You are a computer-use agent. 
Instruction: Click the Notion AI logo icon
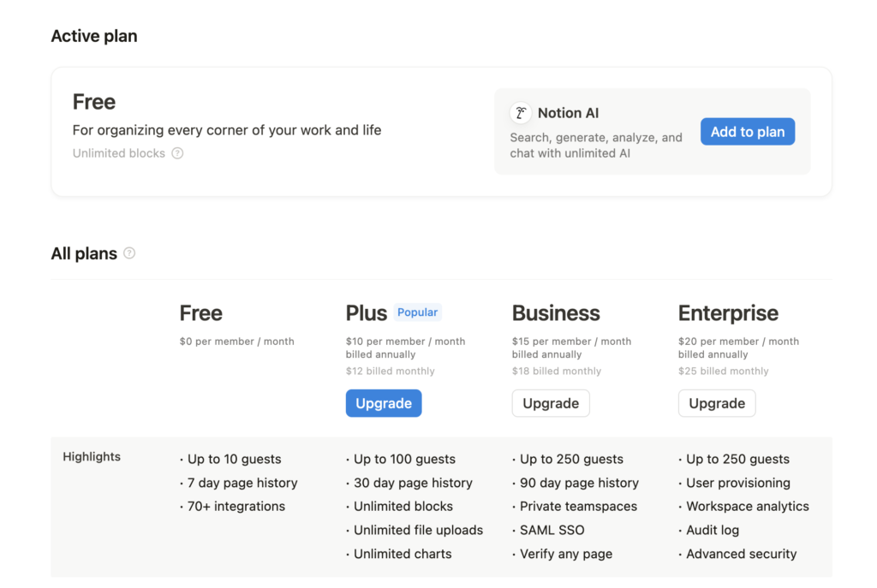521,113
